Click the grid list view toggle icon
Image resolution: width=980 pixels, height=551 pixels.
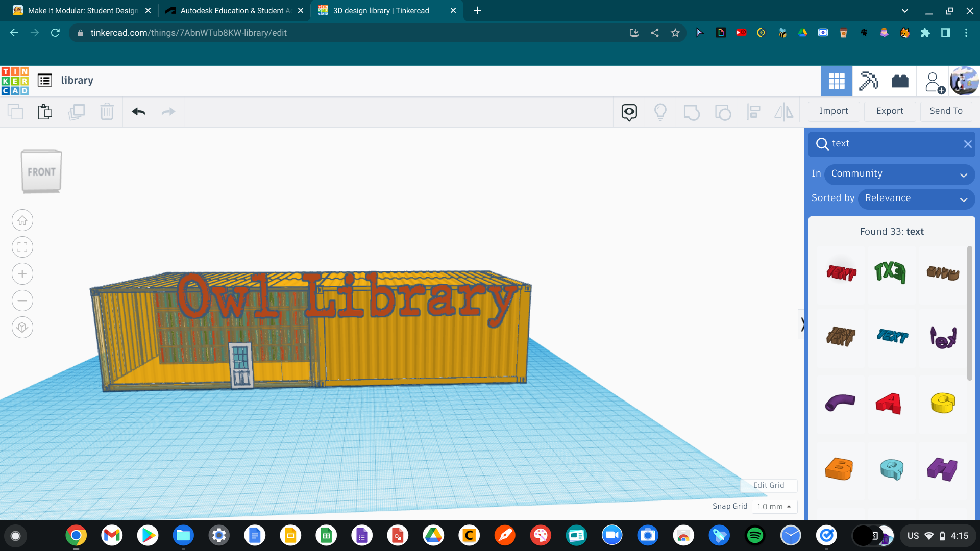click(x=44, y=80)
